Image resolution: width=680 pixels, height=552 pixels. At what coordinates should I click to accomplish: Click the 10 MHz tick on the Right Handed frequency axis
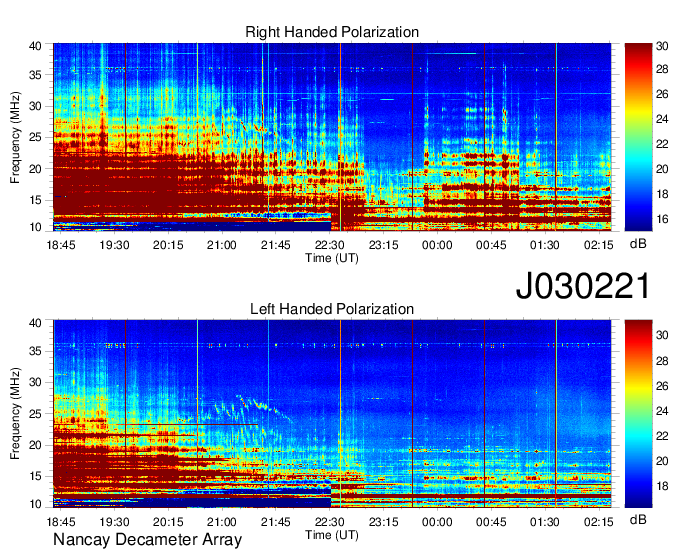[x=35, y=227]
